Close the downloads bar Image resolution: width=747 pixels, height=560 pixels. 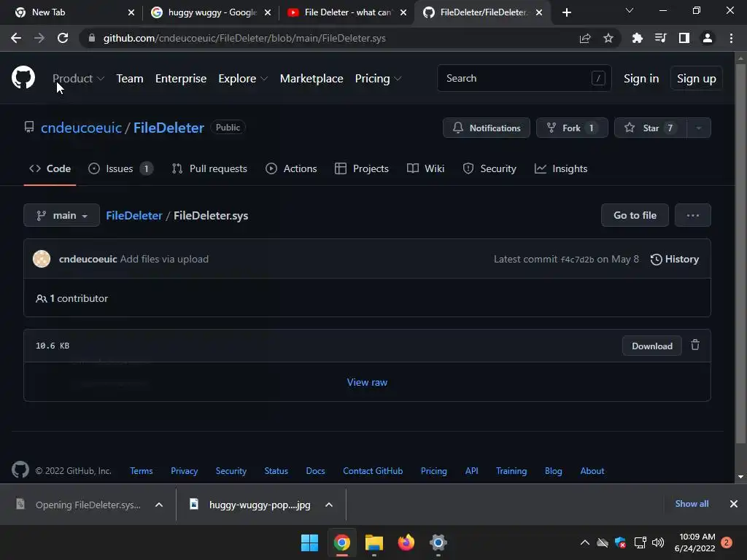[x=734, y=504]
